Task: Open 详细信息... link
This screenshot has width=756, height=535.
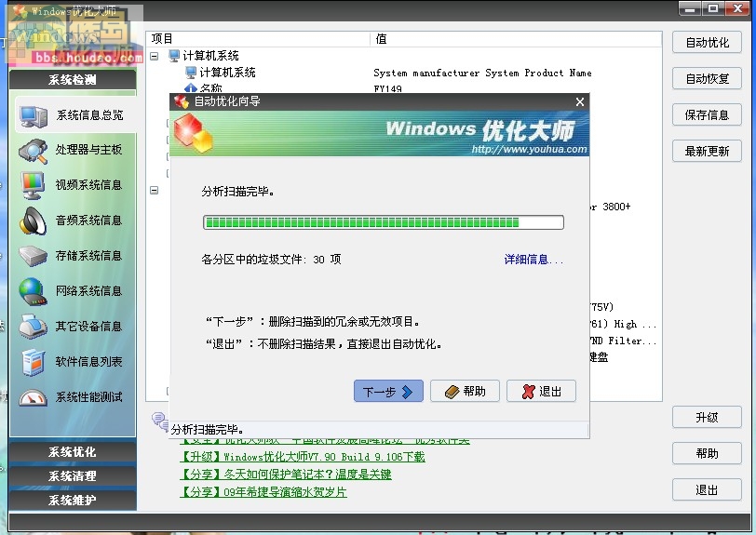Action: [533, 260]
